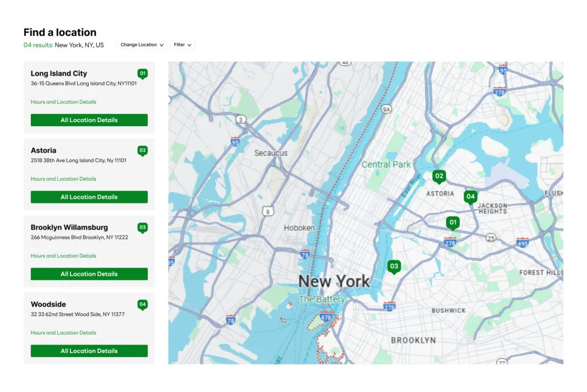Click the 01 badge on Long Island City card
The width and height of the screenshot is (587, 392).
[143, 73]
